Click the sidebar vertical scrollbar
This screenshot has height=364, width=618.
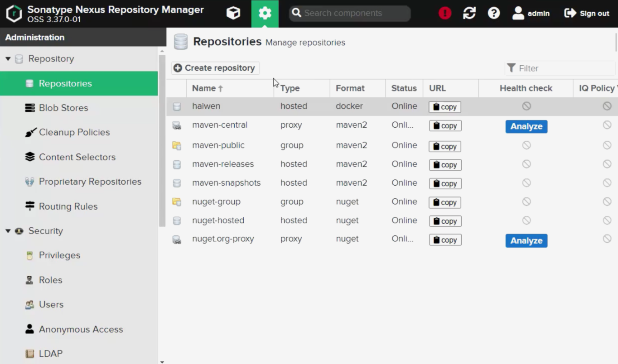click(162, 140)
